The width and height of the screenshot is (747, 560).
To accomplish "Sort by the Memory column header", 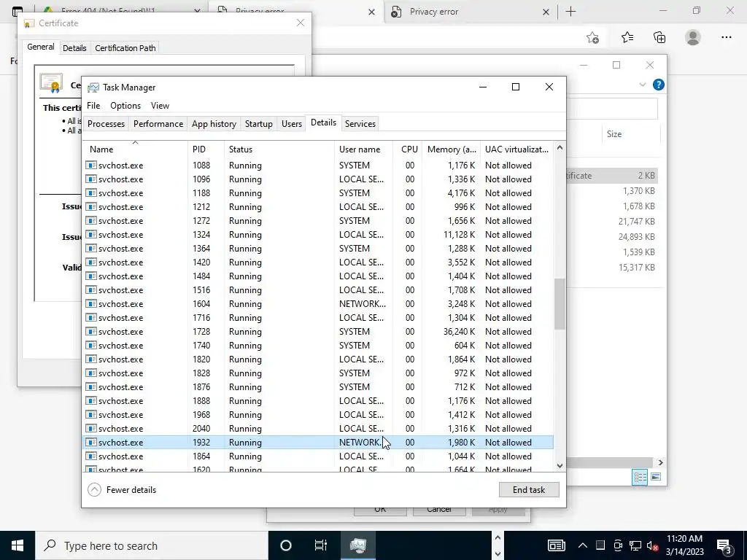I will (x=451, y=149).
